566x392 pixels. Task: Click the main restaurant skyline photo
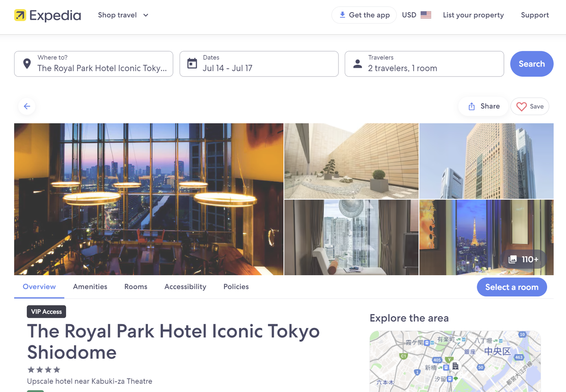tap(149, 199)
